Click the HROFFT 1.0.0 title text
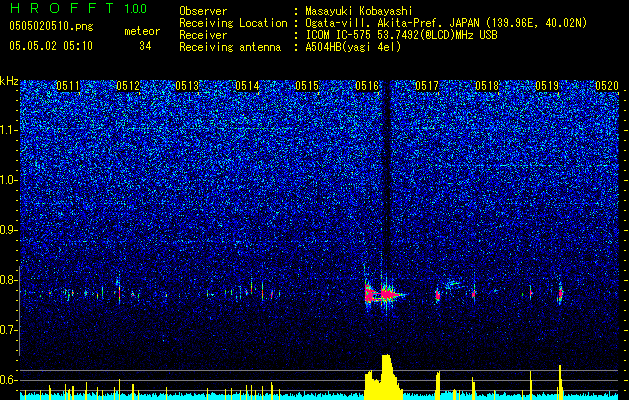Viewport: 629px width, 400px height. click(x=79, y=8)
